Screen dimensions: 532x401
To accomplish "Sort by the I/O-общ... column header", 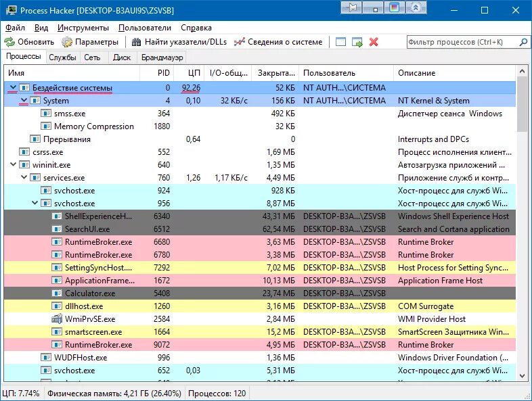I will click(227, 73).
